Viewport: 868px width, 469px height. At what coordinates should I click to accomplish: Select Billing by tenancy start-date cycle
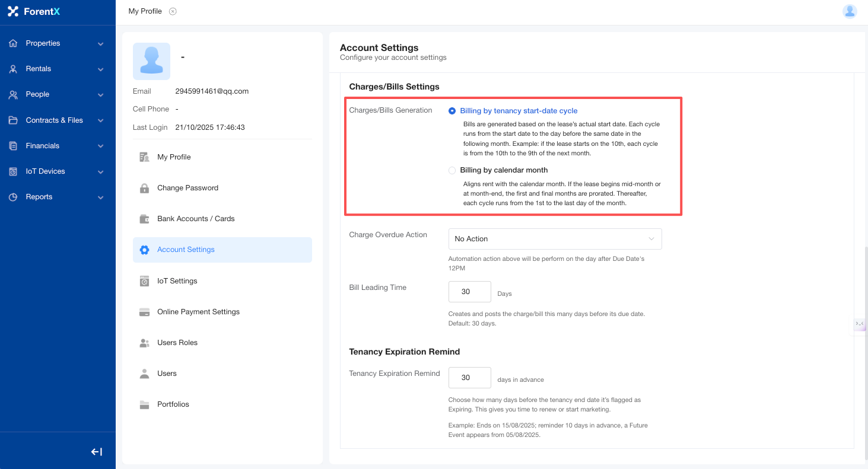453,111
